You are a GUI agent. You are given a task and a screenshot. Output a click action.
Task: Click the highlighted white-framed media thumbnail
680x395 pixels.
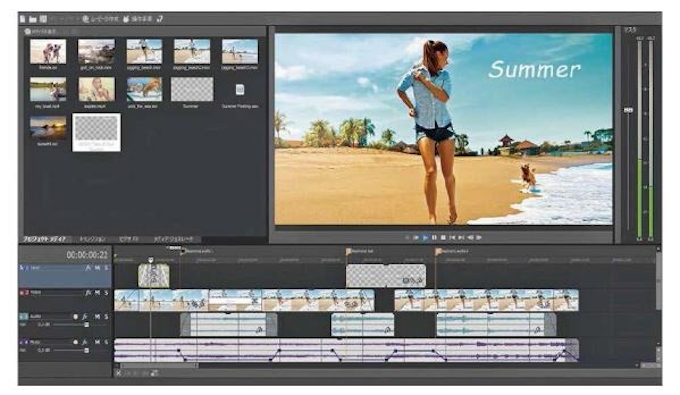(x=96, y=132)
